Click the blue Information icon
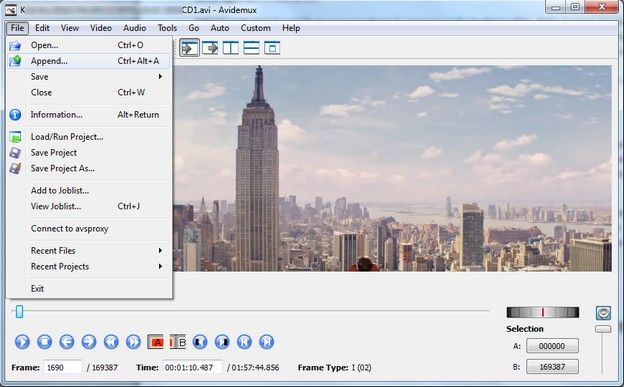Screen dimensions: 624x387 click(x=15, y=115)
